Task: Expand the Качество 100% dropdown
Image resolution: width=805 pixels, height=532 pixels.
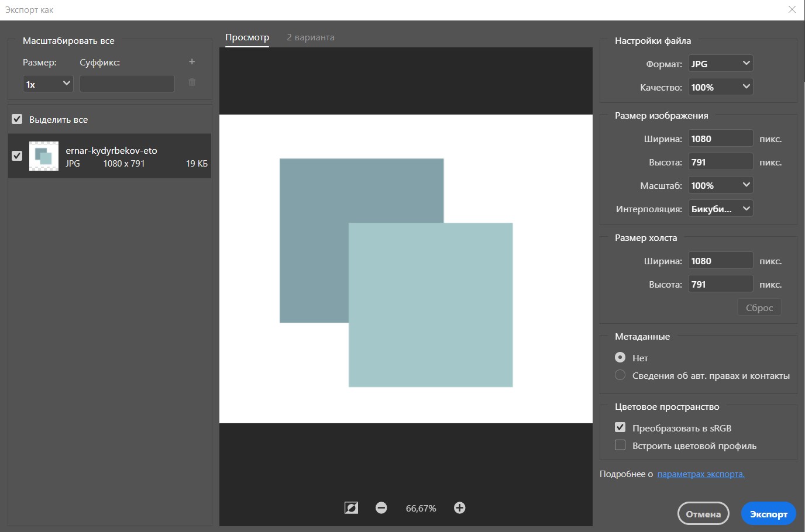Action: pos(720,87)
